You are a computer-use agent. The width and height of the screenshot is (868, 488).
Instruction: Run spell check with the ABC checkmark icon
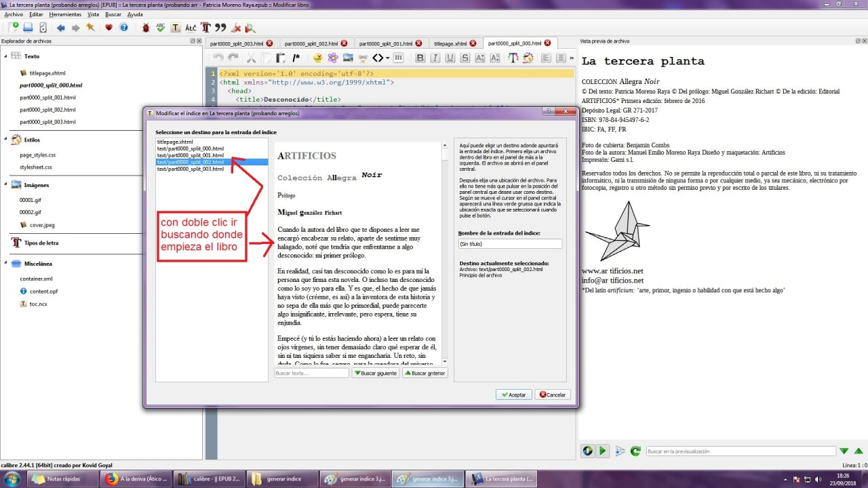click(x=161, y=28)
